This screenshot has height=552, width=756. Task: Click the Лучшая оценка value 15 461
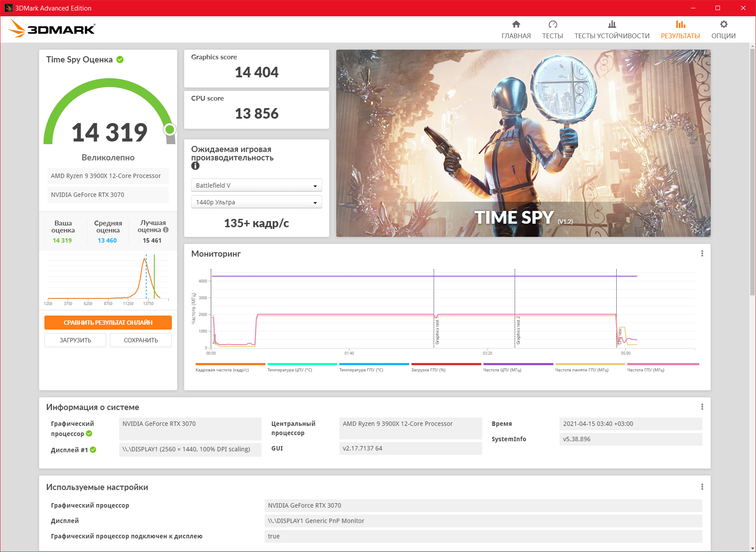pos(152,240)
